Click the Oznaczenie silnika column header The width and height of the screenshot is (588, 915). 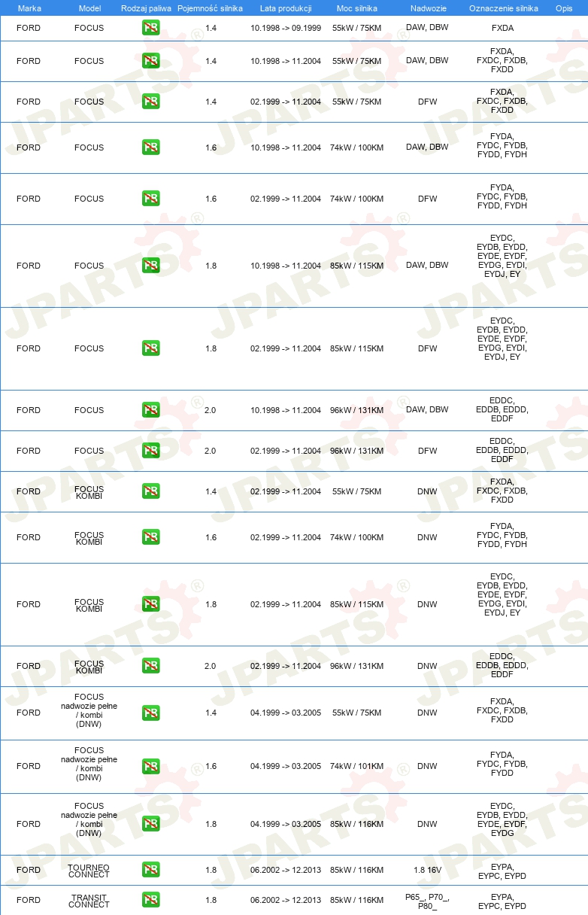pyautogui.click(x=504, y=8)
